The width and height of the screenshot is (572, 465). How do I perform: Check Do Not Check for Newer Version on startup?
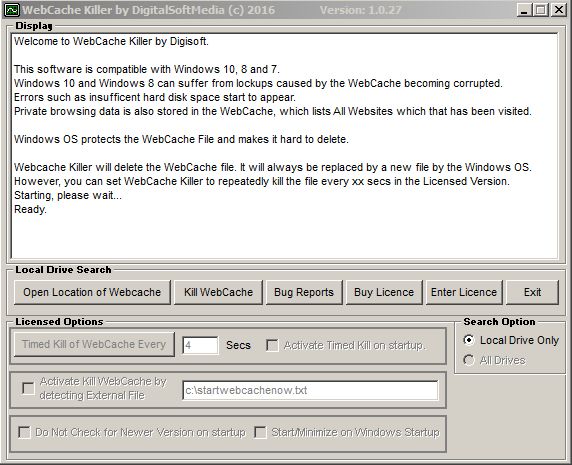pos(24,433)
